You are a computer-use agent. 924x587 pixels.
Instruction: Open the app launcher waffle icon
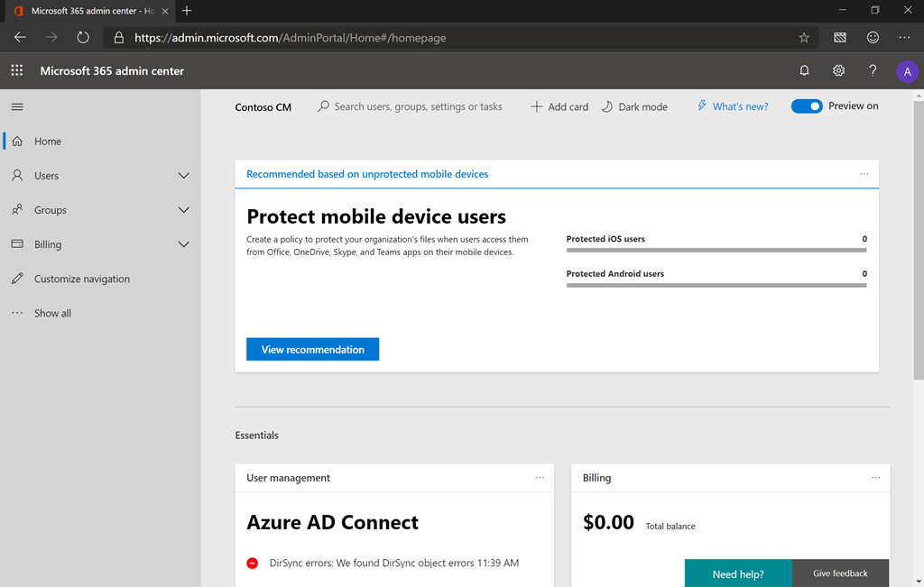tap(17, 70)
